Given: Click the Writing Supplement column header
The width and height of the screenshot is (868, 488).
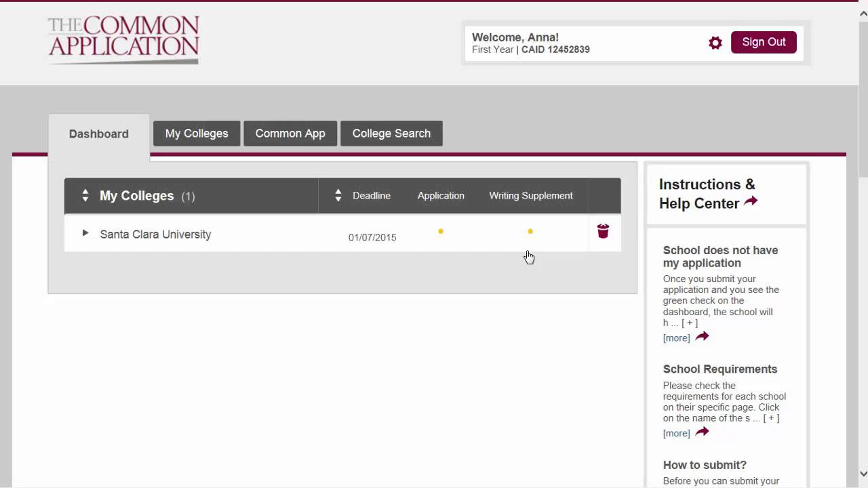Looking at the screenshot, I should pyautogui.click(x=531, y=196).
